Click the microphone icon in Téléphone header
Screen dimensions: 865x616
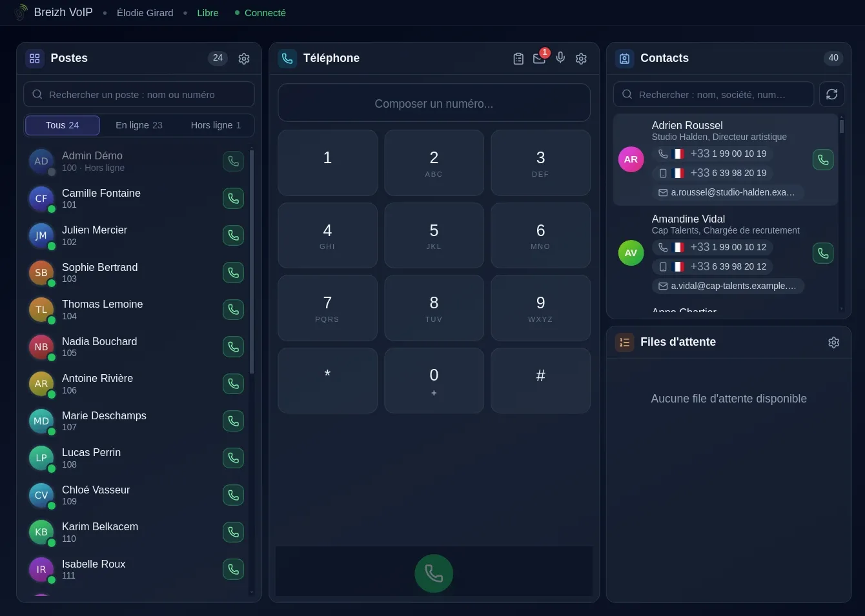(560, 58)
